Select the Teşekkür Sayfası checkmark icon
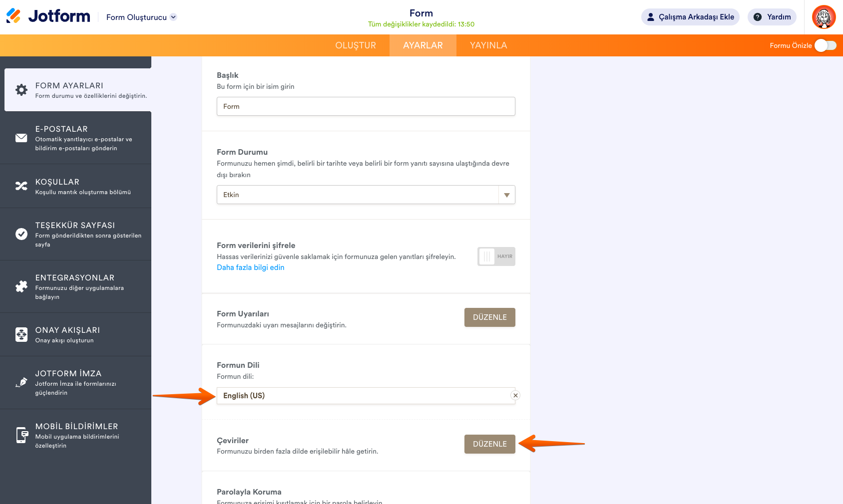Viewport: 843px width, 504px height. tap(21, 234)
